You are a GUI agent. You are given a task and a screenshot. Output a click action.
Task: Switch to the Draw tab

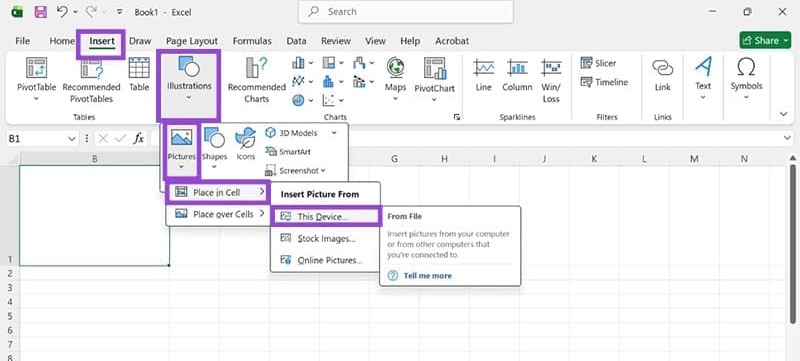[x=140, y=41]
